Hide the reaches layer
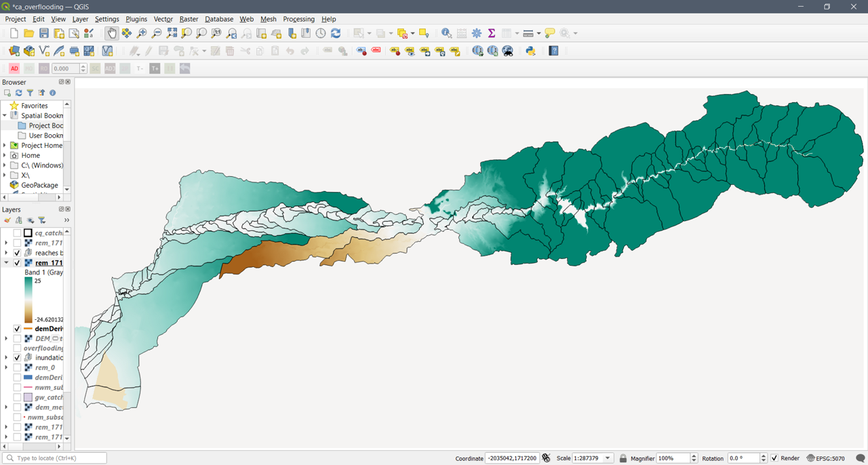 (x=17, y=252)
